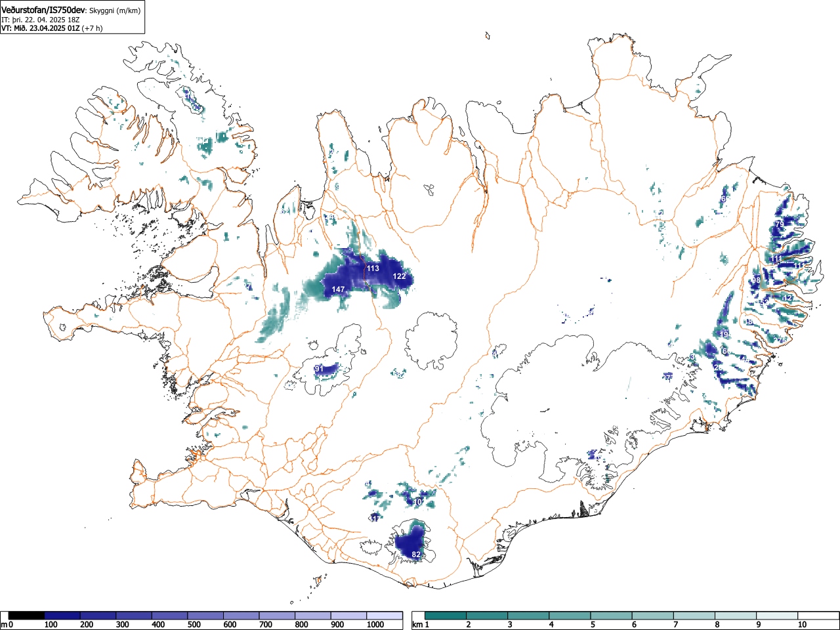Viewport: 840px width, 630px height.
Task: Click the 'km 1' legend label
Action: [x=420, y=625]
